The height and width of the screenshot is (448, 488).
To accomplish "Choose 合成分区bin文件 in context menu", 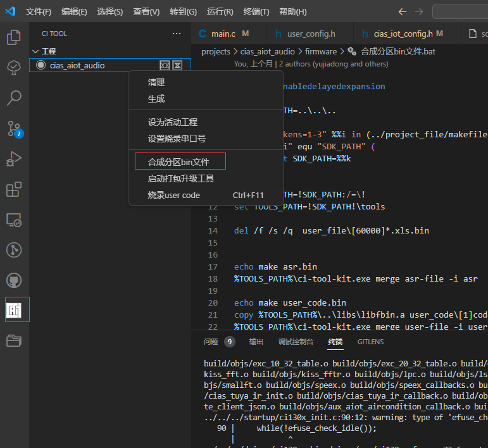I will (x=206, y=162).
